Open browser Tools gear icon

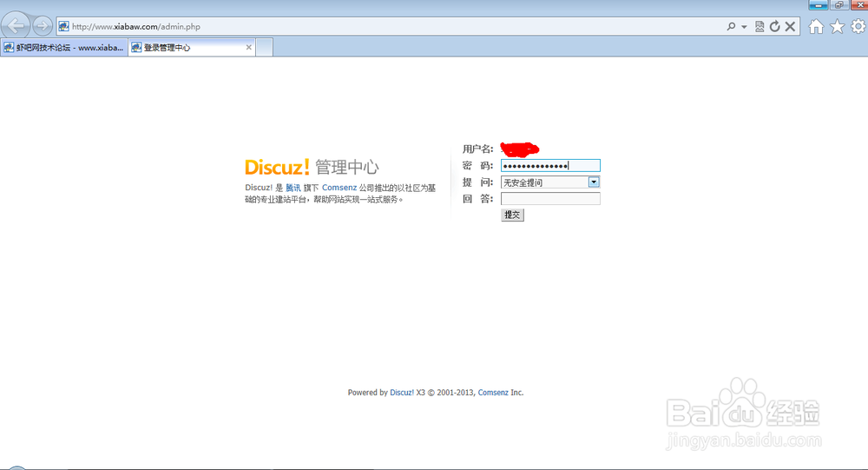(x=858, y=26)
